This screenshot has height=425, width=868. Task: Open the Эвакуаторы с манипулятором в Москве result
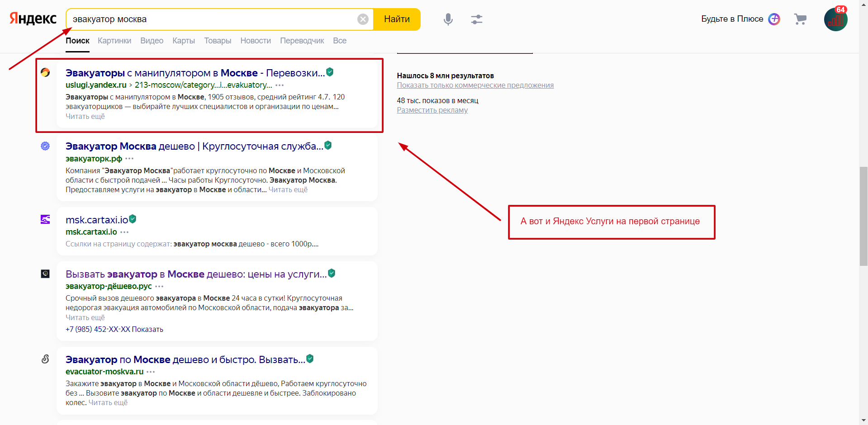tap(195, 73)
